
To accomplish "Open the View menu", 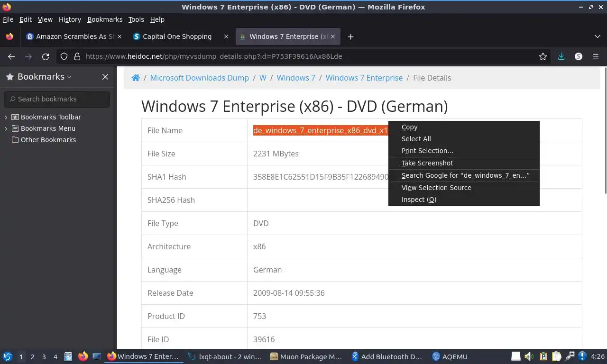I will pyautogui.click(x=45, y=19).
